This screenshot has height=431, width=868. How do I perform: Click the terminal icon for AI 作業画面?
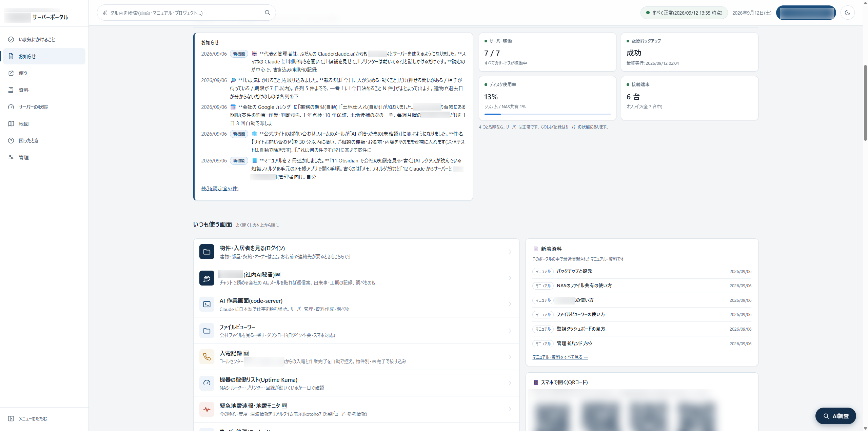pyautogui.click(x=207, y=304)
